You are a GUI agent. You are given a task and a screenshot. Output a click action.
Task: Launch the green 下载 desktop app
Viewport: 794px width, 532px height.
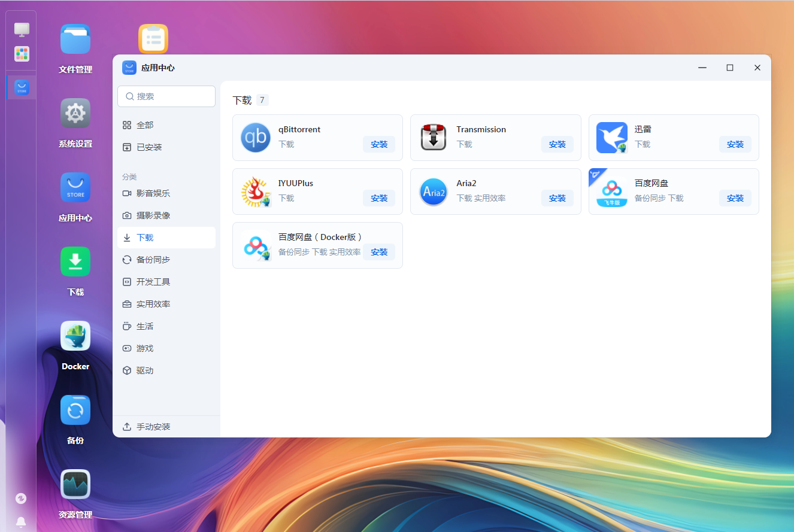[x=75, y=262]
